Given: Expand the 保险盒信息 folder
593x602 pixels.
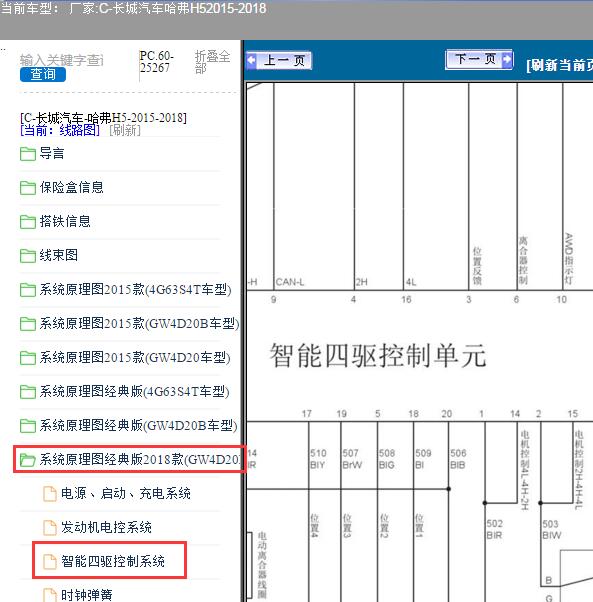Looking at the screenshot, I should 71,187.
